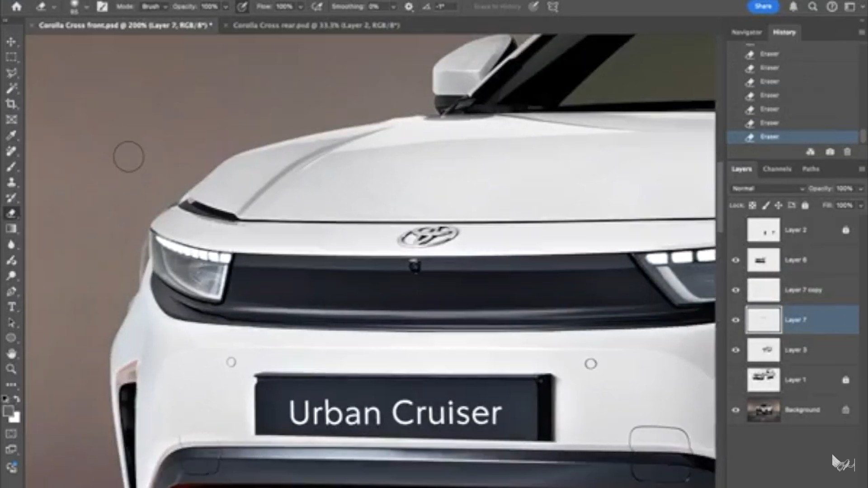
Task: Select the Eyedropper tool
Action: coord(11,135)
